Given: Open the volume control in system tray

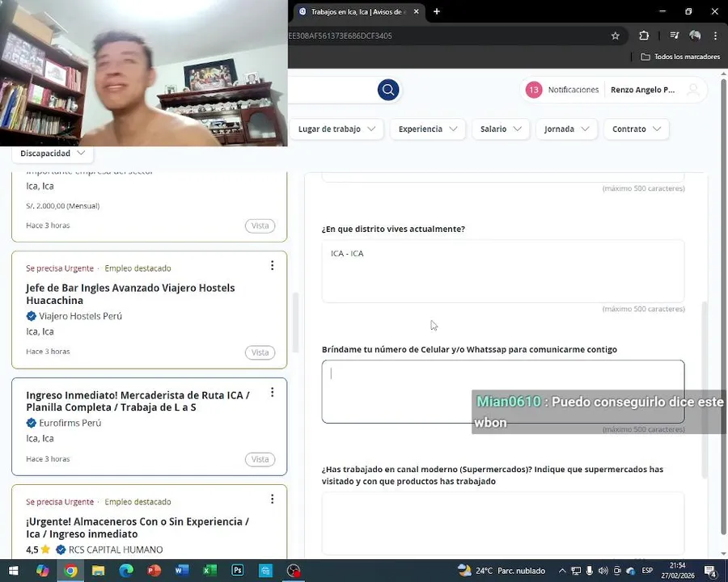Looking at the screenshot, I should click(x=603, y=571).
